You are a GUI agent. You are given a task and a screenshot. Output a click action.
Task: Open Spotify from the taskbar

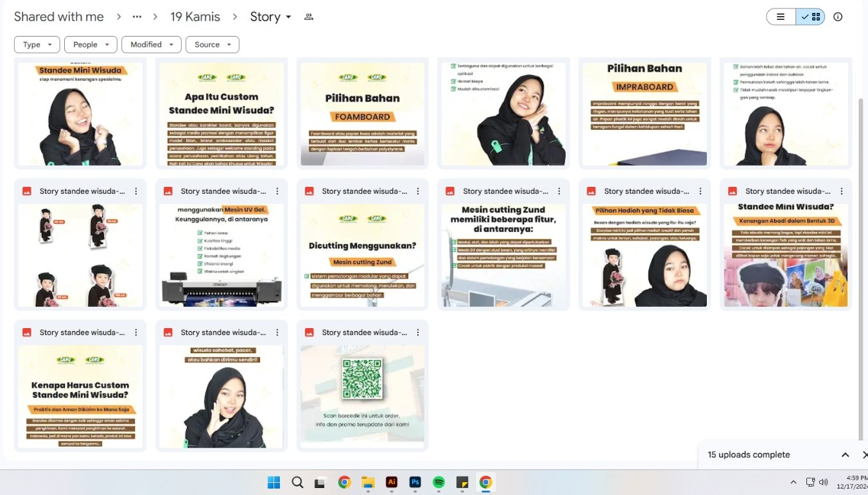(x=438, y=482)
